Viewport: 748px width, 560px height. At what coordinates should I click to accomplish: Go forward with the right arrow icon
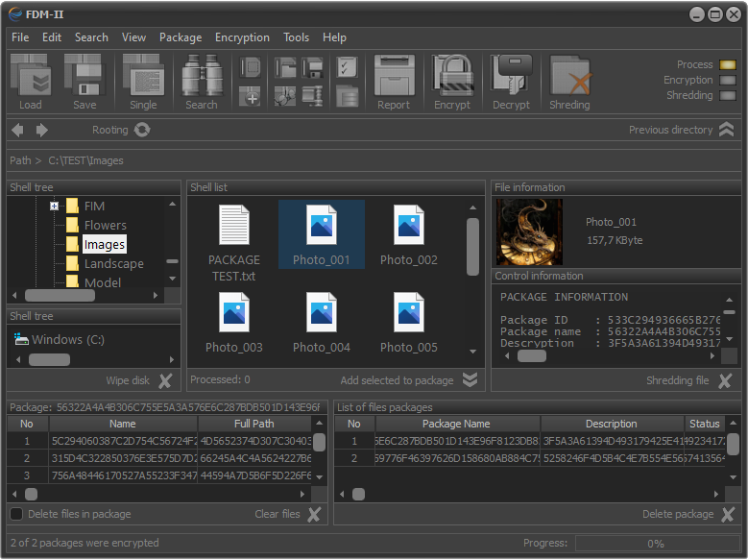tap(42, 130)
